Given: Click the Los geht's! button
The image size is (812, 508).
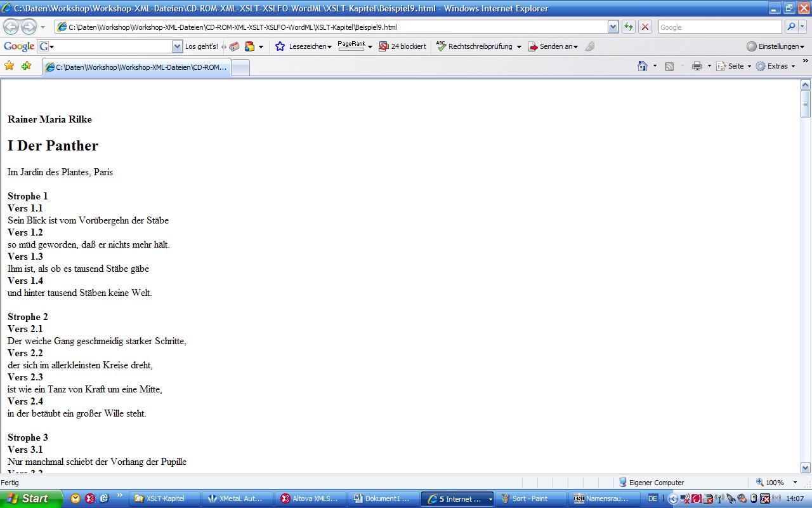Looking at the screenshot, I should point(201,46).
